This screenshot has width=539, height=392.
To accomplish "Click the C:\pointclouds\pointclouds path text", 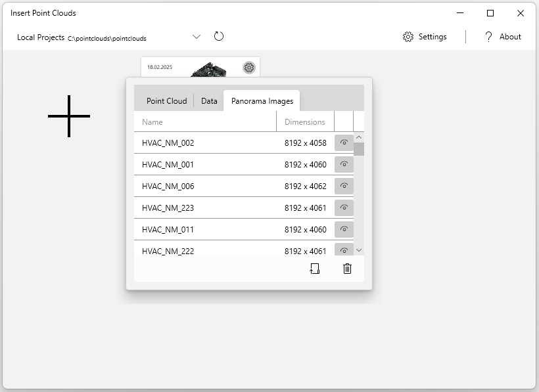I will pyautogui.click(x=107, y=39).
